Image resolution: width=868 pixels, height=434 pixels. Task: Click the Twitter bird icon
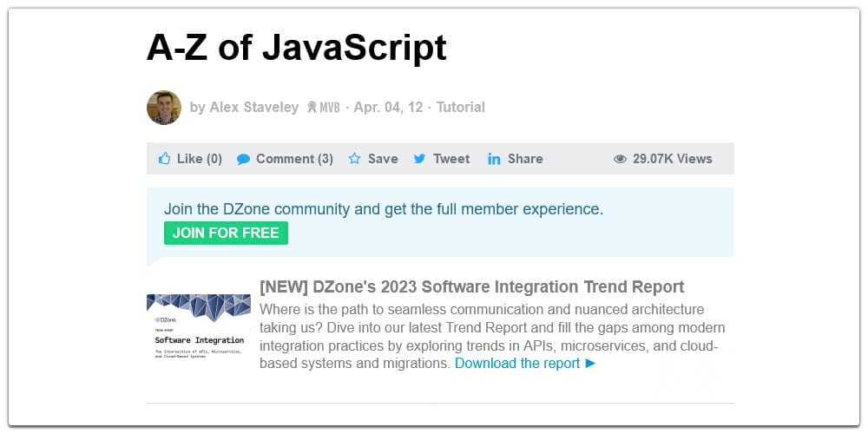pyautogui.click(x=419, y=159)
